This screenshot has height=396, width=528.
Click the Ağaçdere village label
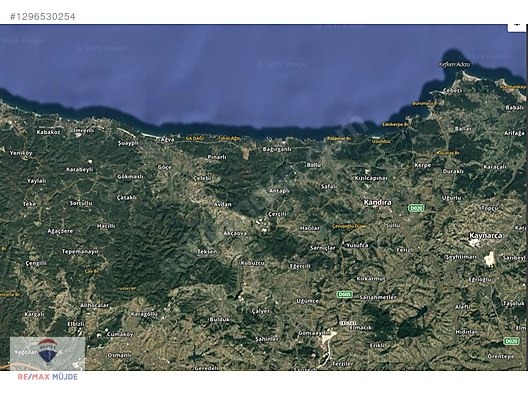click(x=60, y=231)
